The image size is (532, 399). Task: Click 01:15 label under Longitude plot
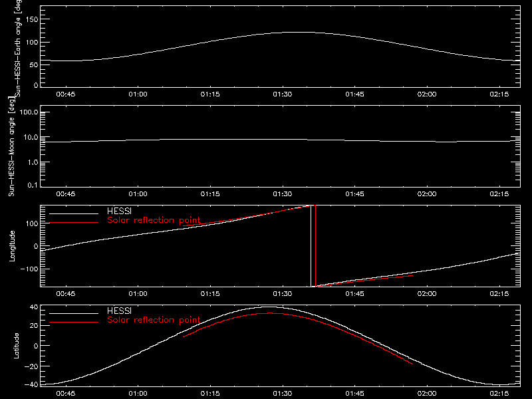tap(210, 294)
